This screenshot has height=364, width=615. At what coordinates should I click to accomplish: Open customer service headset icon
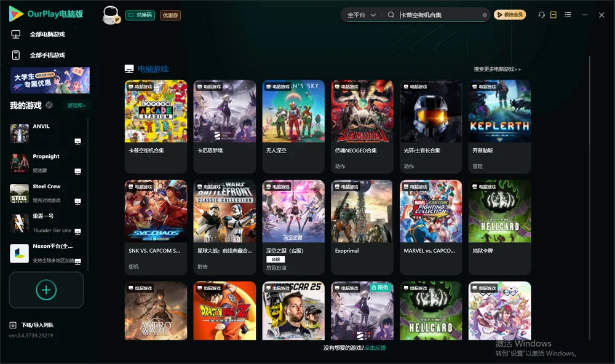[x=541, y=15]
